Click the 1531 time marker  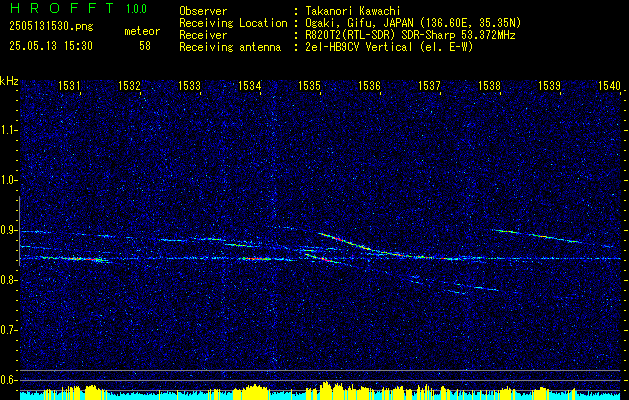point(69,85)
